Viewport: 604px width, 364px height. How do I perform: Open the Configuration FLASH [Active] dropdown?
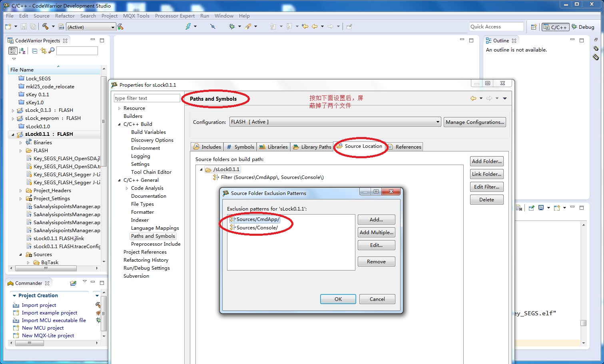335,122
